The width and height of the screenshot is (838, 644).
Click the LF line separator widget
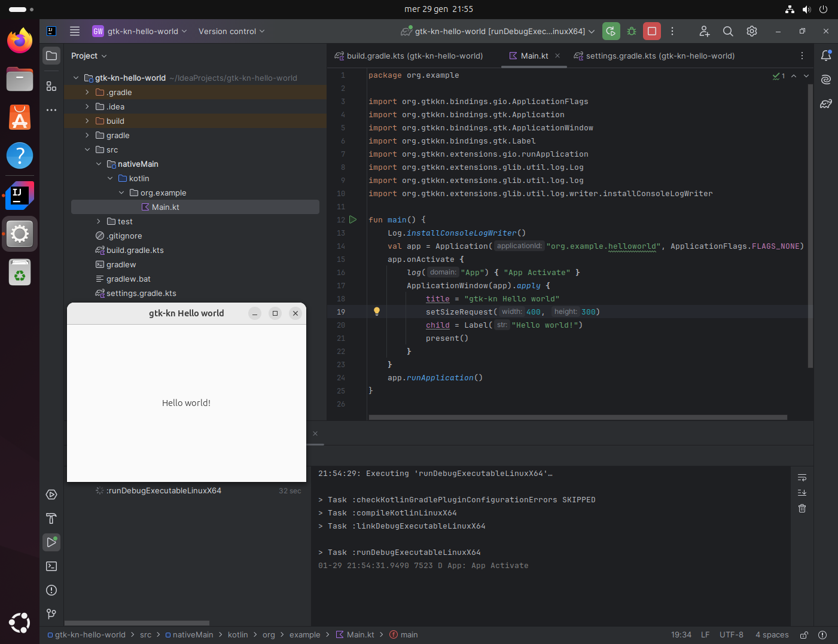(x=705, y=635)
